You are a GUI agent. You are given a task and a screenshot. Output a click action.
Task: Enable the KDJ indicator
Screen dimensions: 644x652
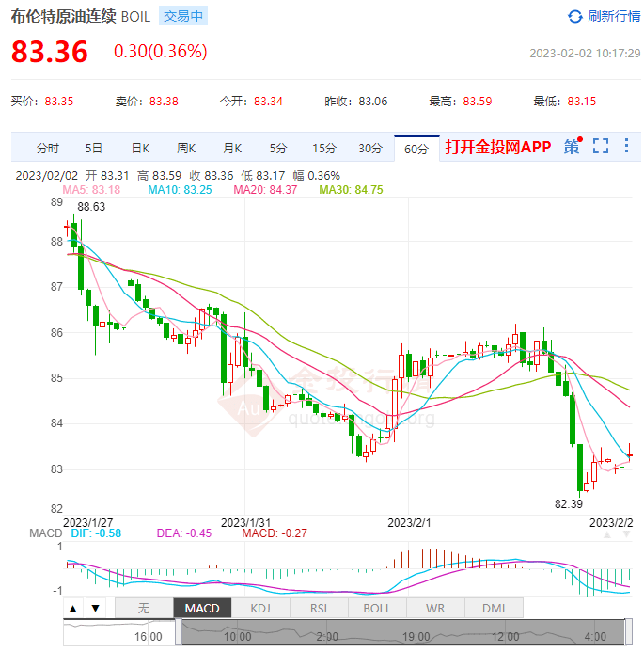point(260,608)
